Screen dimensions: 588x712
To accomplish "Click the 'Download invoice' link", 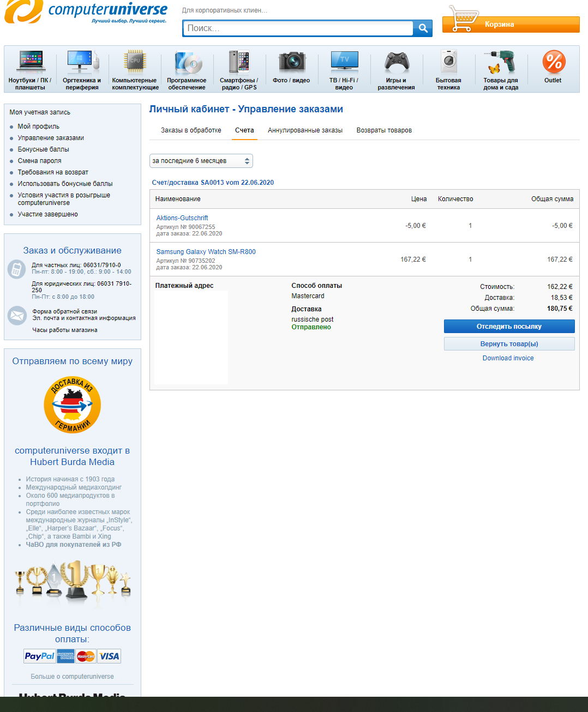I will click(508, 358).
